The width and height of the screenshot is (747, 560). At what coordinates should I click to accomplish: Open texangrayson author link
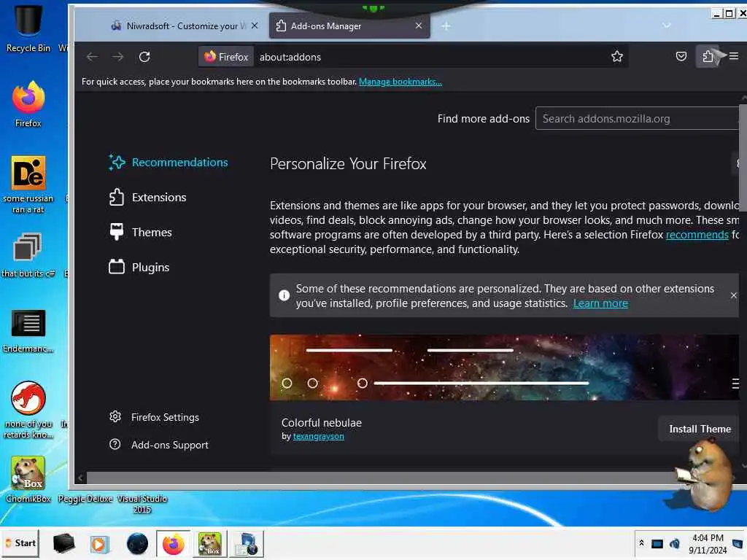[318, 436]
